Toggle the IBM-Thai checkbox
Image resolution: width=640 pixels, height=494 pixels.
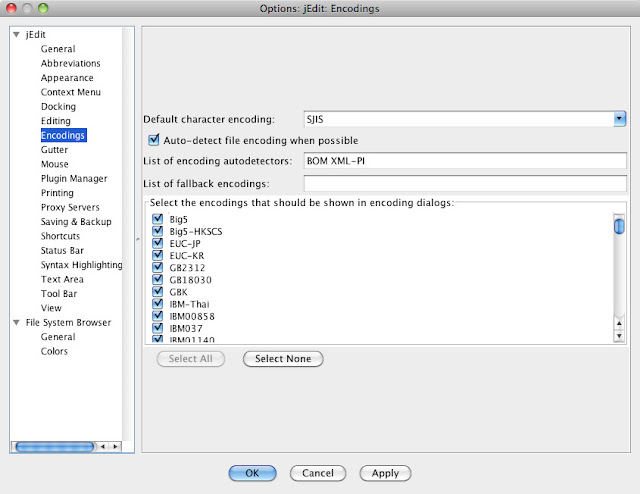158,304
